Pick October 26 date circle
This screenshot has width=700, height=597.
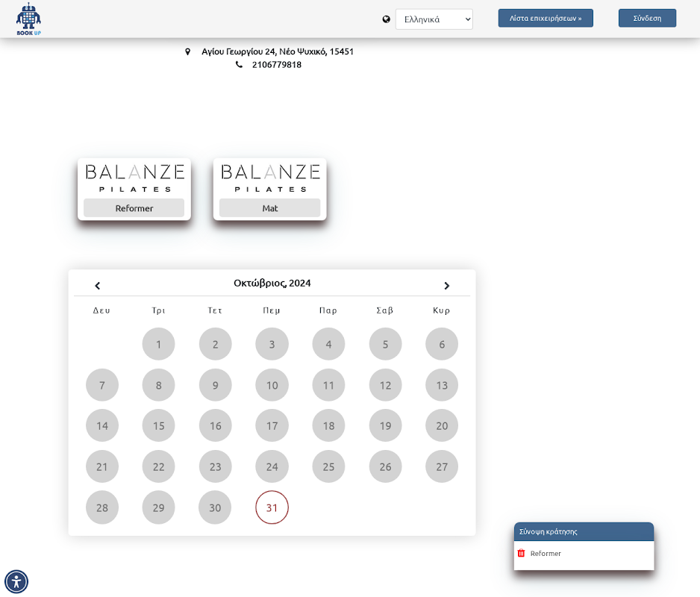click(385, 466)
